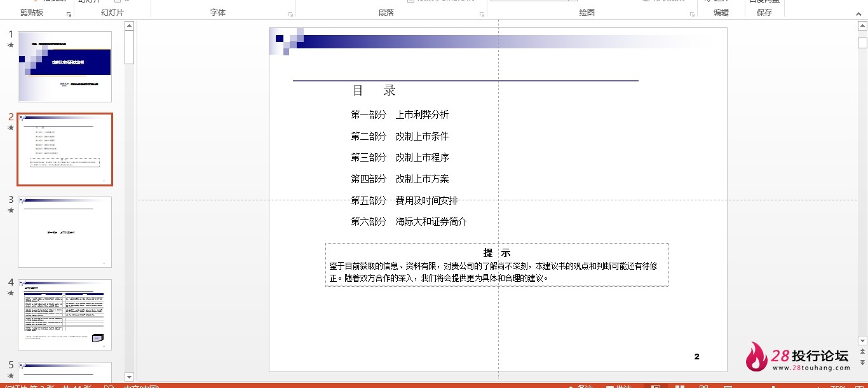
Task: Click slide editor scroll down arrow
Action: pos(862,341)
